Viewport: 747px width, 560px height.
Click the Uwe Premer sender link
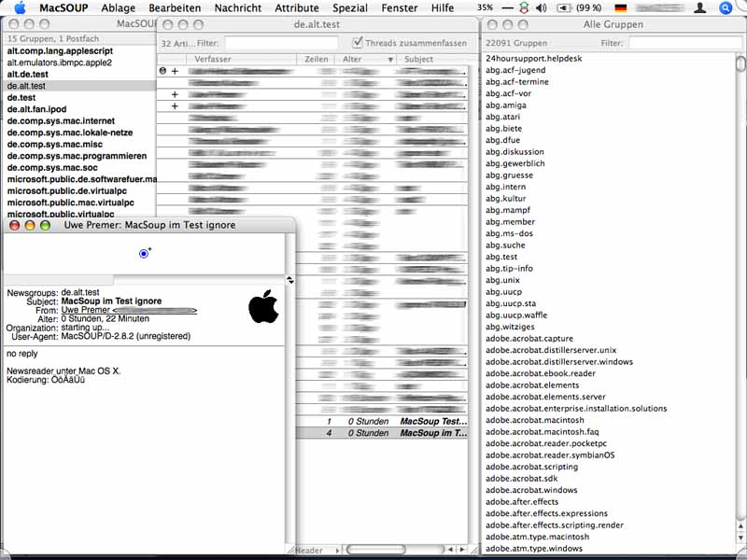tap(128, 311)
